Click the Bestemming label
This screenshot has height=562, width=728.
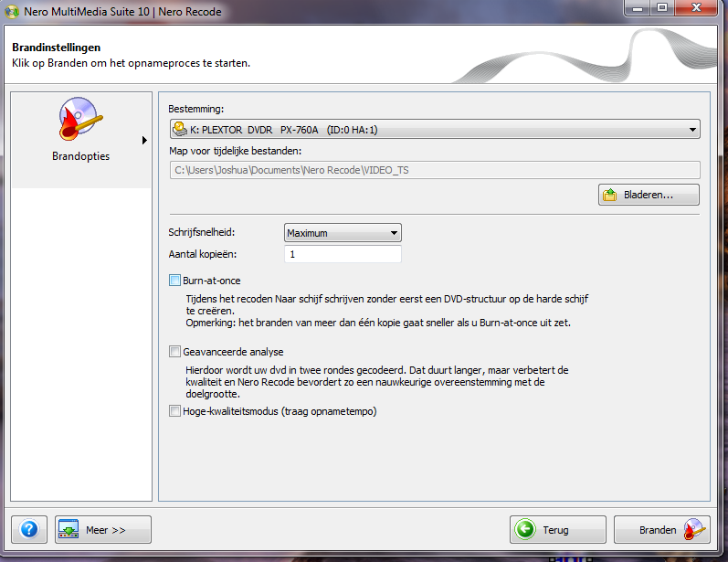(195, 109)
